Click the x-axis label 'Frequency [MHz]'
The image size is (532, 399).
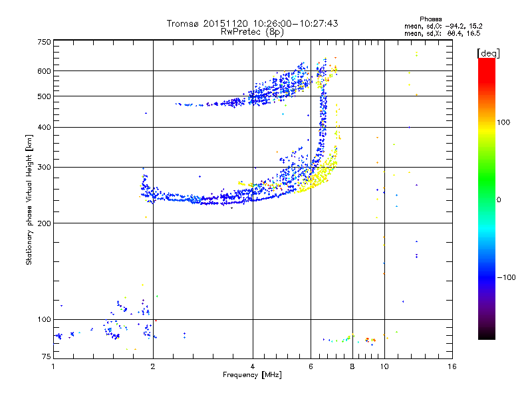252,375
